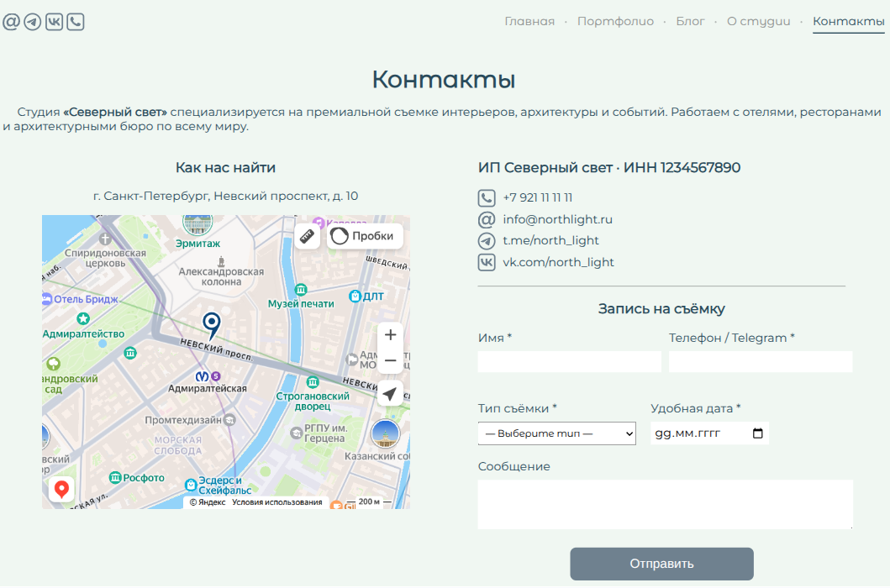Expand the Тип съёмки dropdown

(557, 433)
